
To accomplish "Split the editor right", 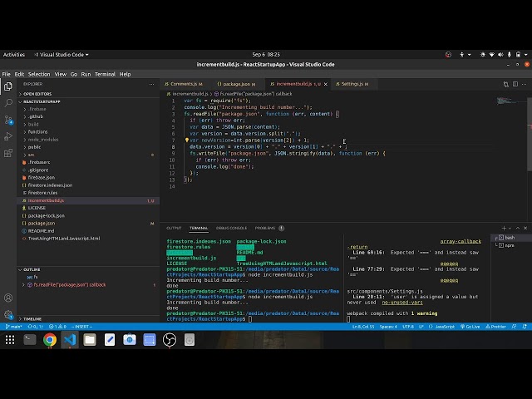I will (515, 84).
